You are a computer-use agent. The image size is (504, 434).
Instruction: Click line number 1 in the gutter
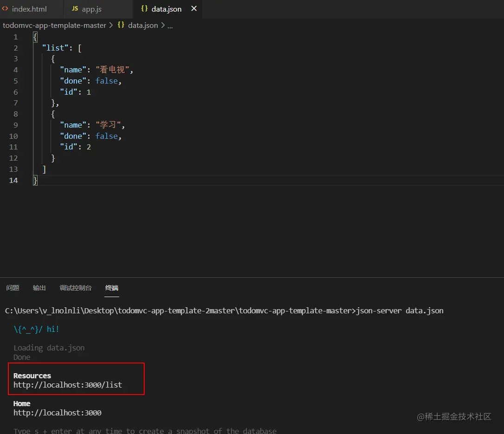point(15,37)
